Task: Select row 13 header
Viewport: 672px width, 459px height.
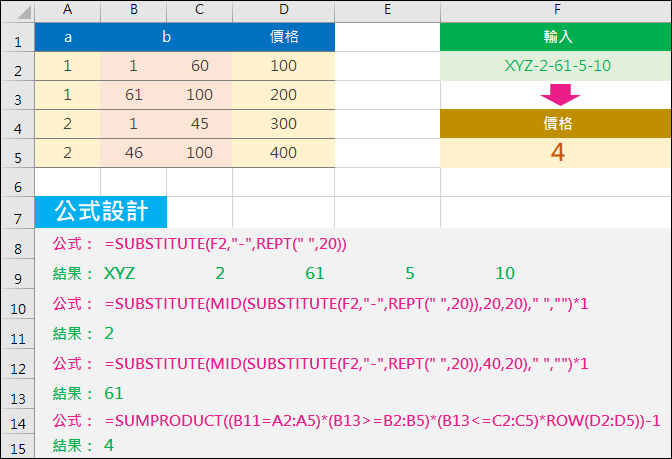Action: [18, 393]
